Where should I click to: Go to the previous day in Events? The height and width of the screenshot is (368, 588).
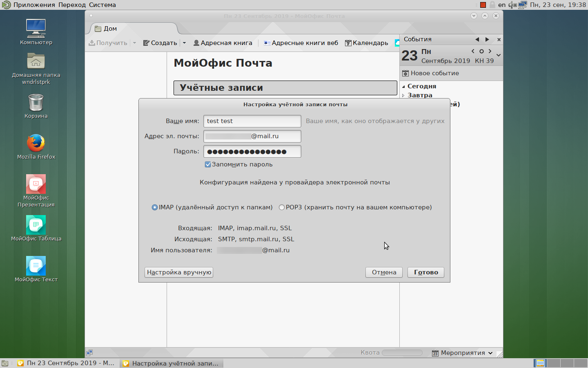473,52
